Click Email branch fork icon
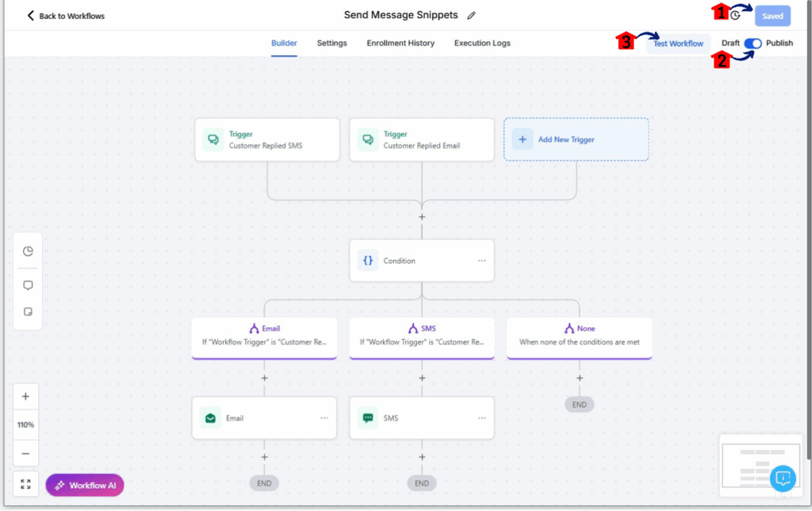 click(x=254, y=329)
